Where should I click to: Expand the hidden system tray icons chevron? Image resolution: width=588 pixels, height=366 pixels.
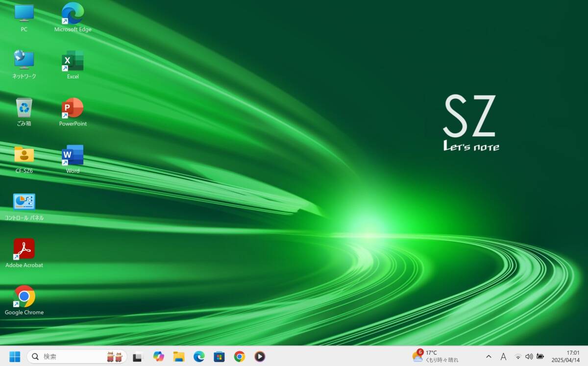pyautogui.click(x=489, y=357)
